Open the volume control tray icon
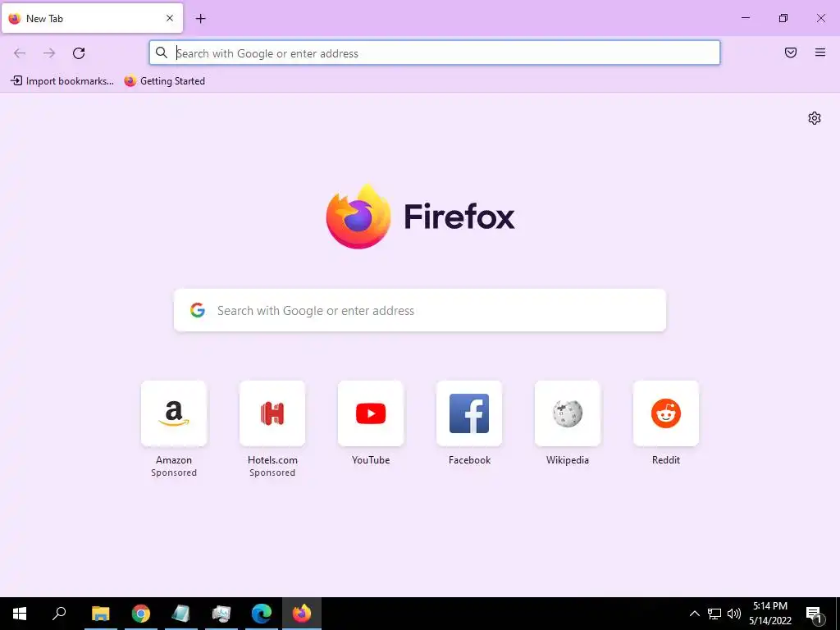The height and width of the screenshot is (630, 840). point(734,614)
